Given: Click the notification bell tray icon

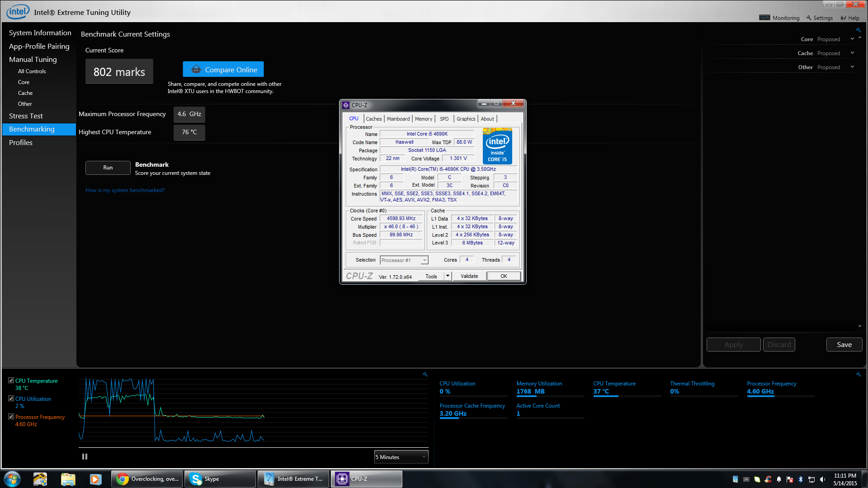Looking at the screenshot, I should (x=779, y=479).
